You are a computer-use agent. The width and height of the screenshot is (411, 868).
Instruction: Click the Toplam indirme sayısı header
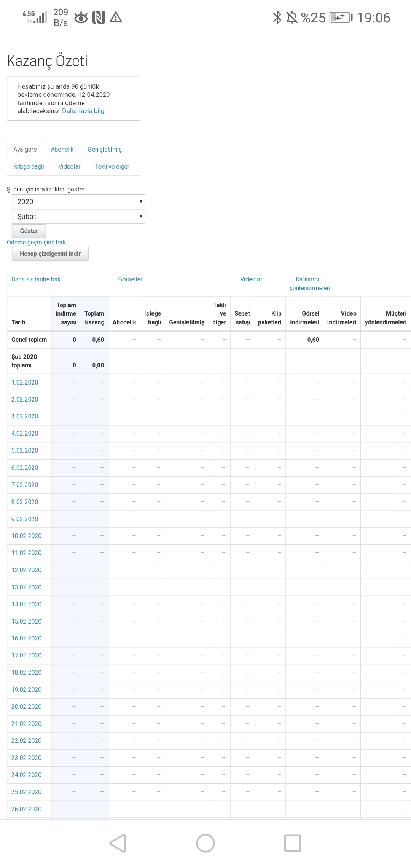[66, 313]
